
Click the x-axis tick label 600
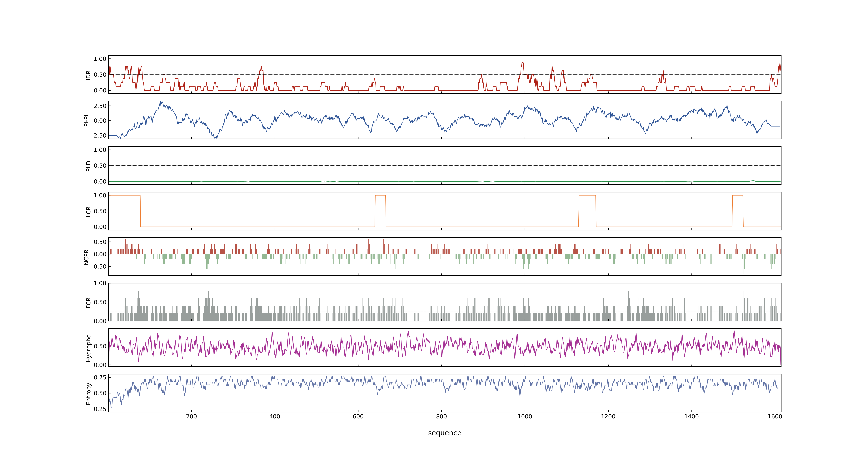pyautogui.click(x=358, y=416)
